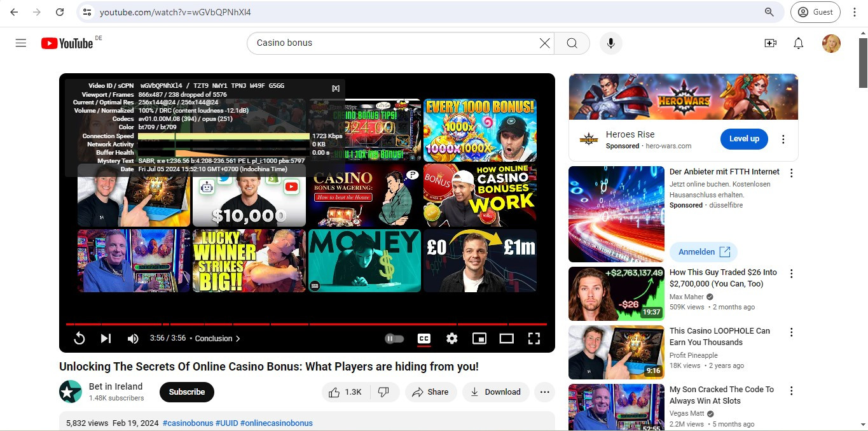Open 'This Casino LOOPHOLE' video title

click(x=720, y=337)
